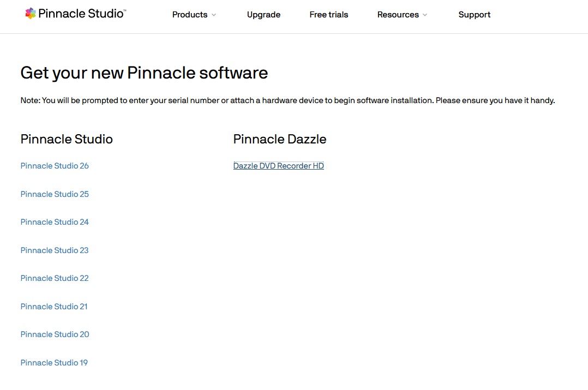
Task: Click the 'Pinnacle Studio' section heading
Action: coord(67,139)
